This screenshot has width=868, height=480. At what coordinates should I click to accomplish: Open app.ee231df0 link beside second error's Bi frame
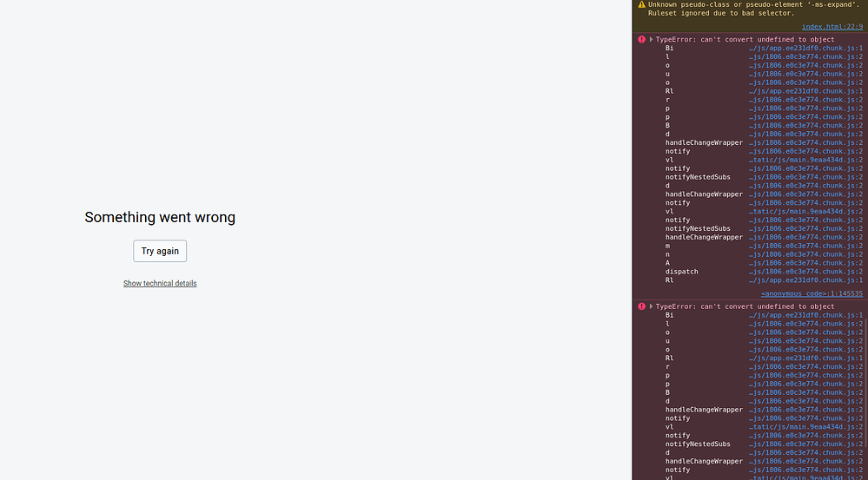pos(805,315)
